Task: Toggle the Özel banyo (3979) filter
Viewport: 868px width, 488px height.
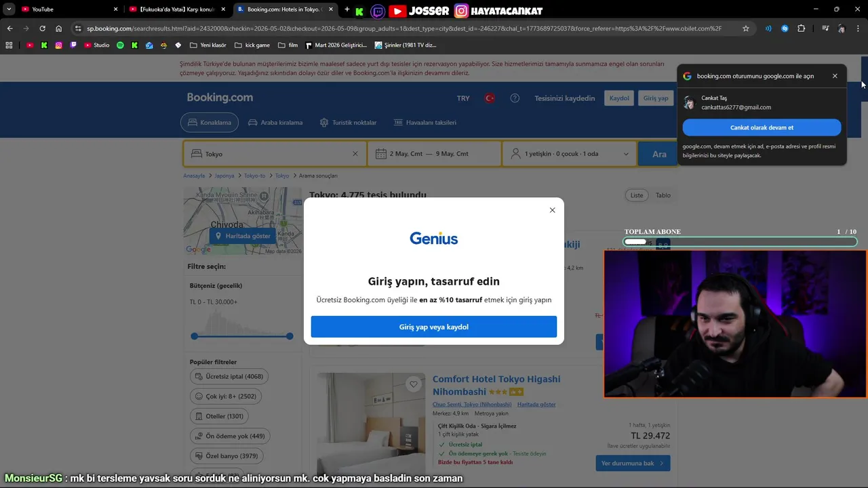Action: point(226,456)
